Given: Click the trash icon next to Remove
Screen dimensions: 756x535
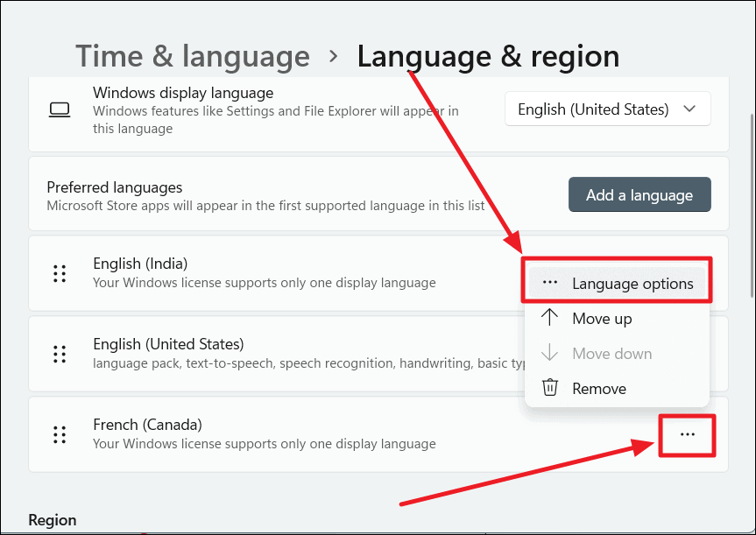Looking at the screenshot, I should (x=550, y=388).
